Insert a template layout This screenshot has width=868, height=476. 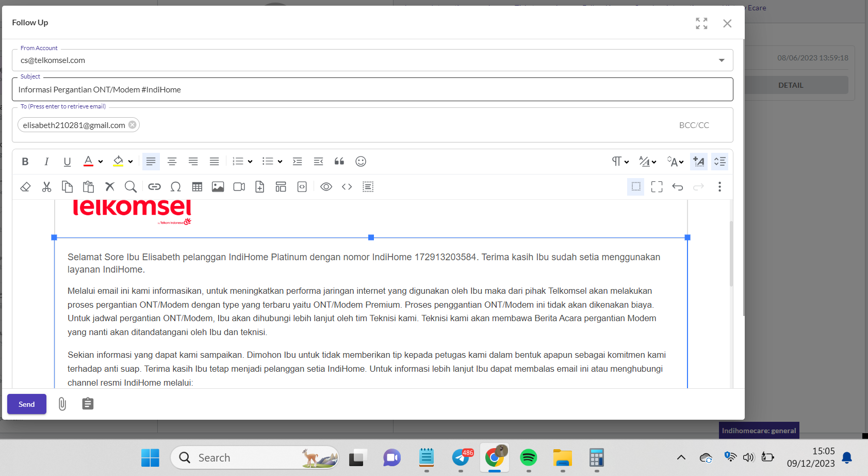[281, 187]
